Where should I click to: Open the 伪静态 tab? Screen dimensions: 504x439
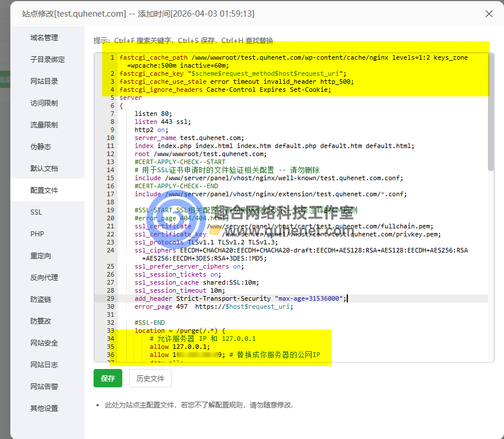coord(41,147)
